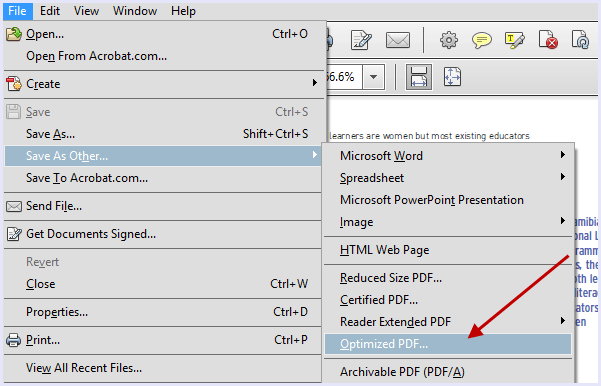Toggle the fit one full page icon
The width and height of the screenshot is (601, 386).
tap(452, 77)
